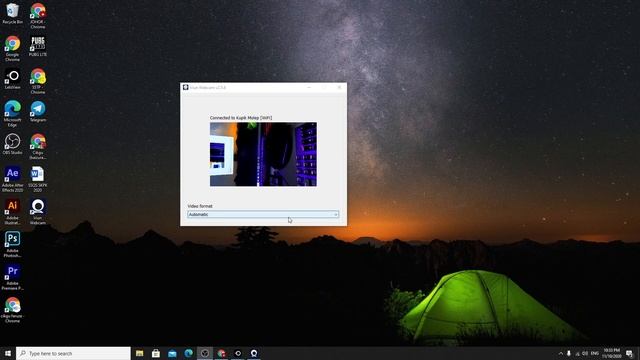Open Chrome from the taskbar
The width and height of the screenshot is (640, 360).
point(221,353)
